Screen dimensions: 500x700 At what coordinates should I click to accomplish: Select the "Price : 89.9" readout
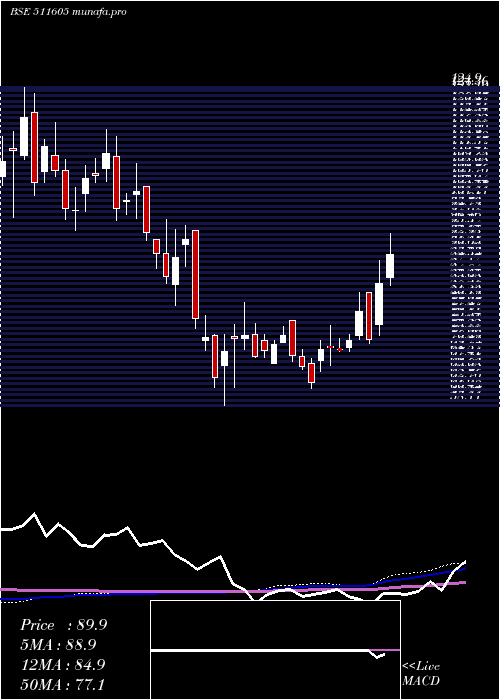coord(63,625)
